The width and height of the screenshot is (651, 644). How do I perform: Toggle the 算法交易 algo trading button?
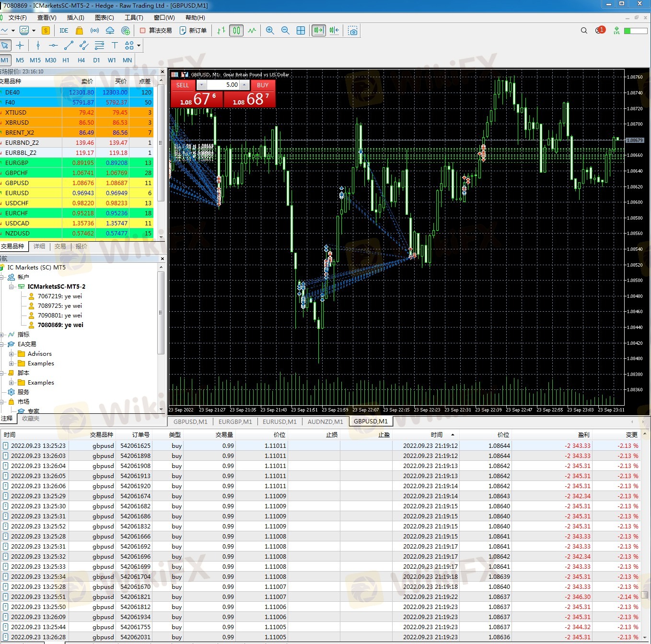click(x=156, y=30)
